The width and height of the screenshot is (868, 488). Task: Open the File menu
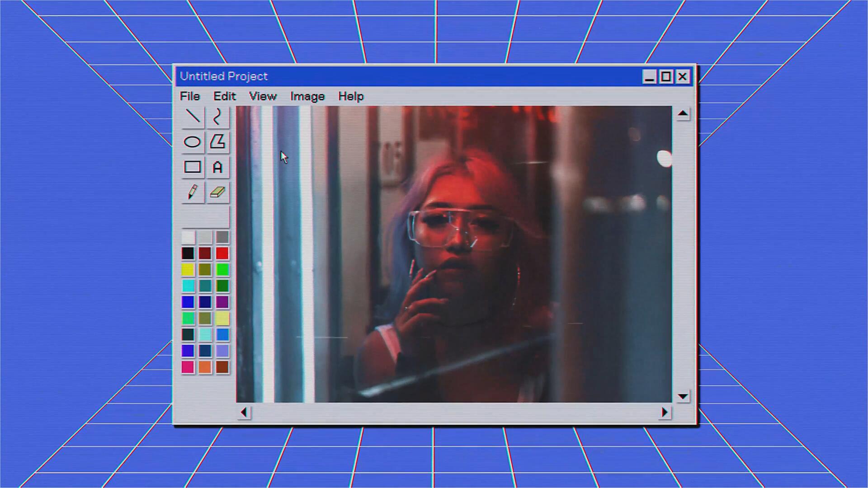point(189,96)
